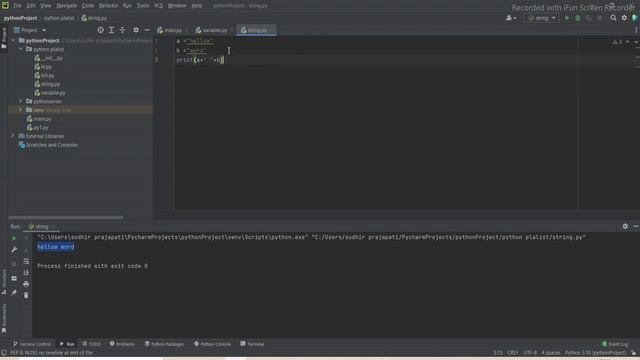Click the wrench icon in Run panel
Screen dimensions: 640x360
coord(14,249)
